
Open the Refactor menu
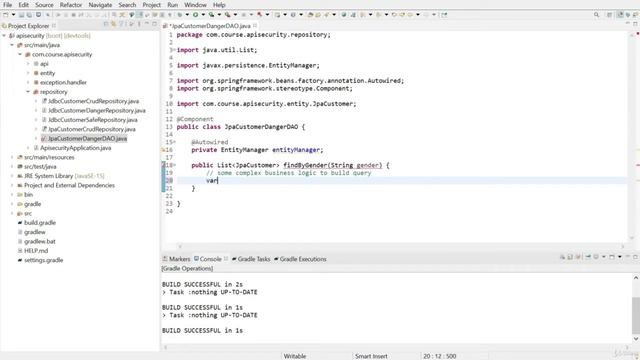tap(71, 5)
